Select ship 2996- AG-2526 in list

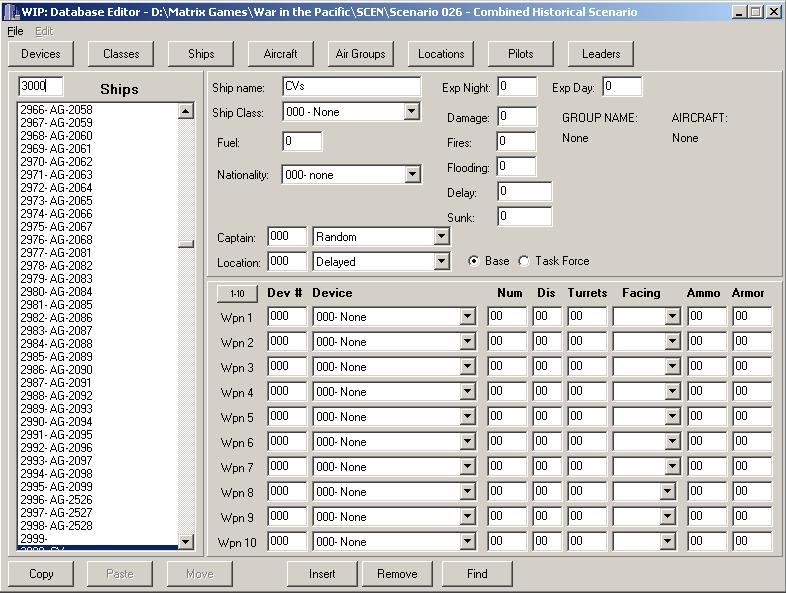[x=98, y=499]
